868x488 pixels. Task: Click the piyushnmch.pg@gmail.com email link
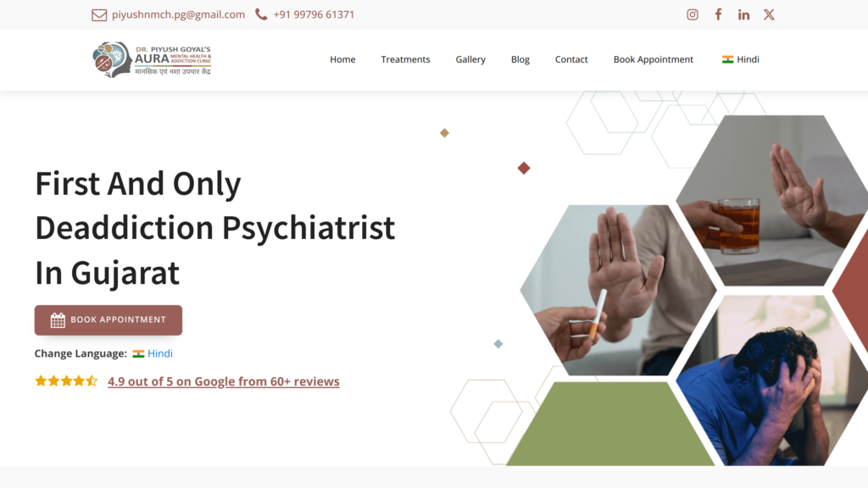click(178, 14)
